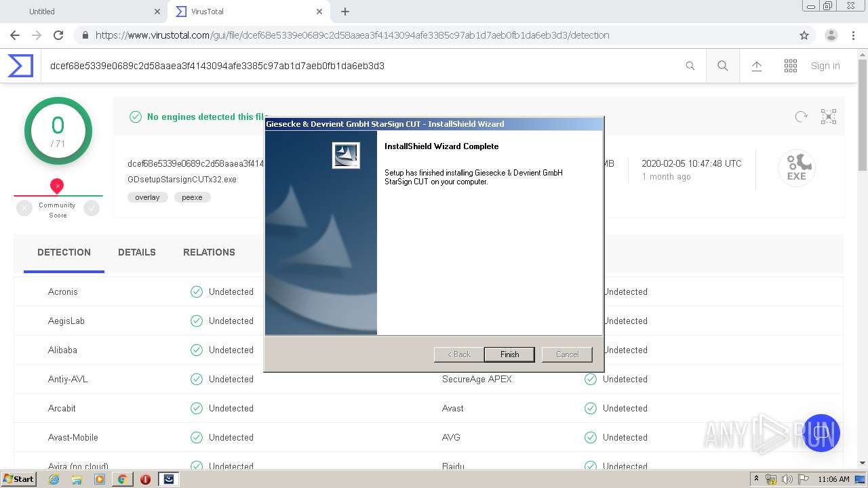Screen dimensions: 868x488
Task: Reload the page
Action: point(58,35)
